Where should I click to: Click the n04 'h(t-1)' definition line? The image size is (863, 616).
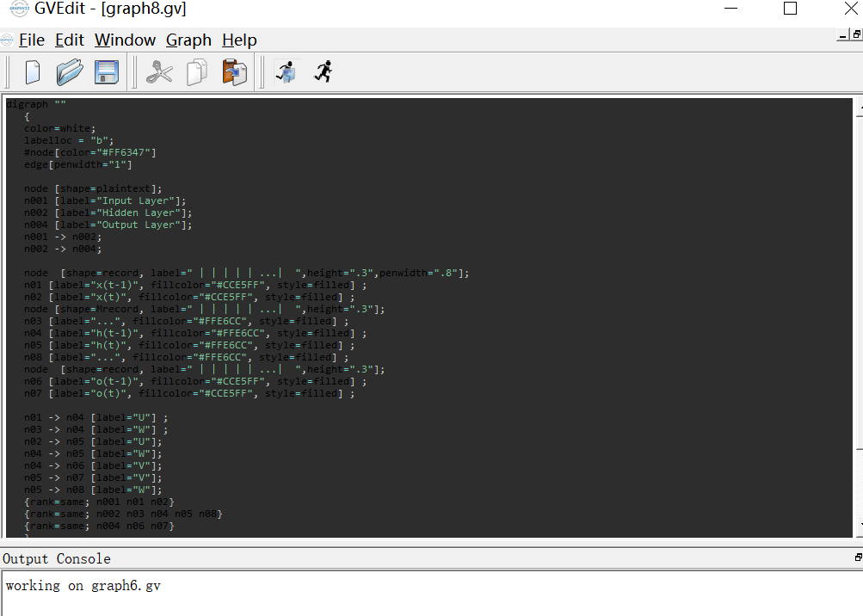[195, 334]
